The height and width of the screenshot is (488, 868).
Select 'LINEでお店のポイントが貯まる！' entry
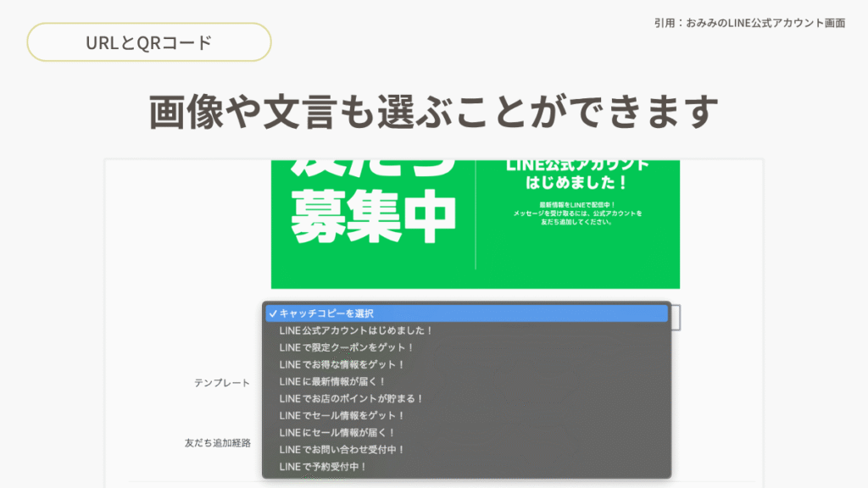click(351, 398)
